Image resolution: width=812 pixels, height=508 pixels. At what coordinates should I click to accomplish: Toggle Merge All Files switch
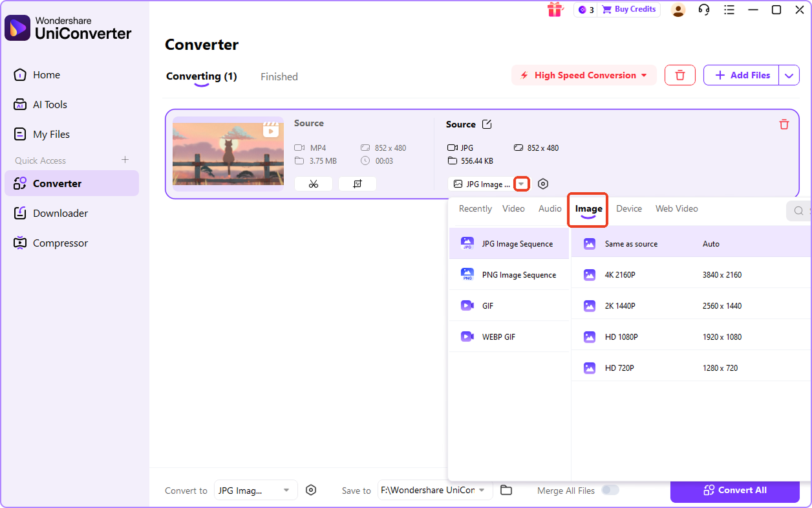[610, 490]
